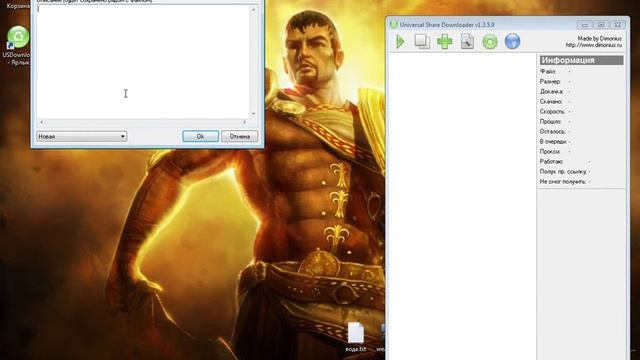
Task: Open the http://www.dimonius.ru link
Action: coord(593,45)
